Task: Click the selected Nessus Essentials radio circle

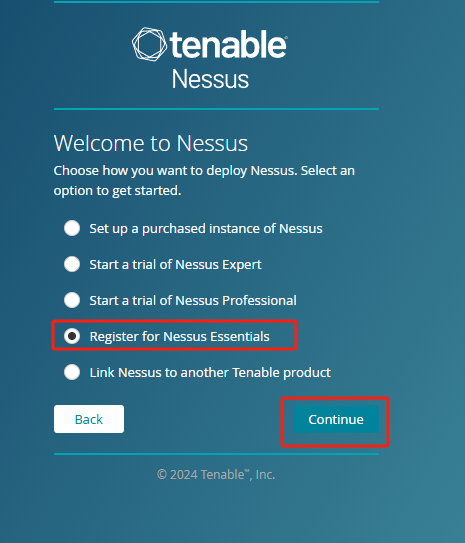Action: (72, 336)
